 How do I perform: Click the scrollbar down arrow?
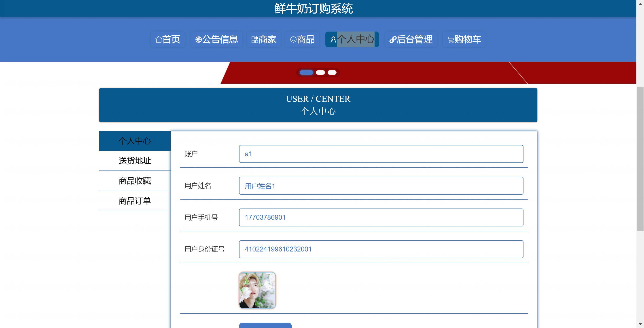[640, 324]
